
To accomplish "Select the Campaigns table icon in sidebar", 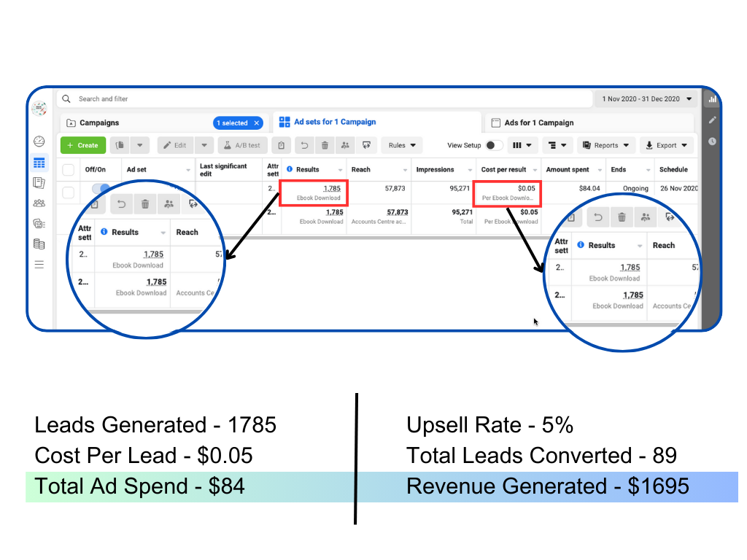I will (x=39, y=163).
